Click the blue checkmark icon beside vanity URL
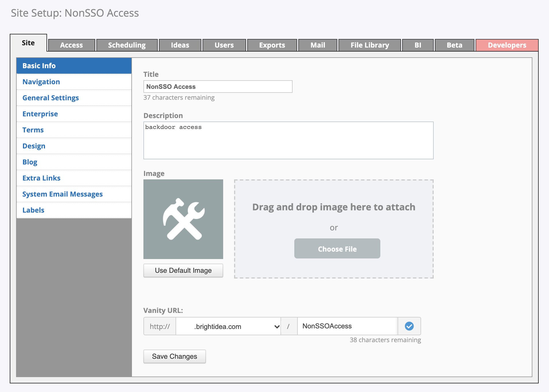Viewport: 549px width, 392px height. click(409, 326)
